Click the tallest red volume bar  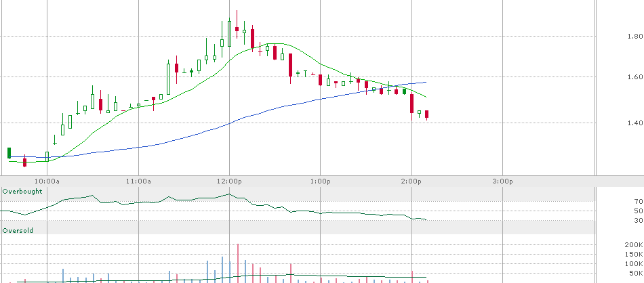(x=237, y=263)
